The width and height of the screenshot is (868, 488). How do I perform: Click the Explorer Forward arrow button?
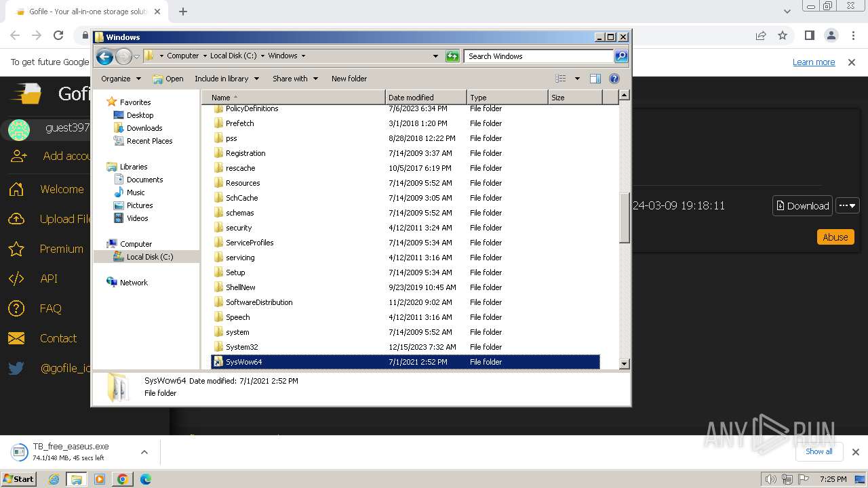123,56
